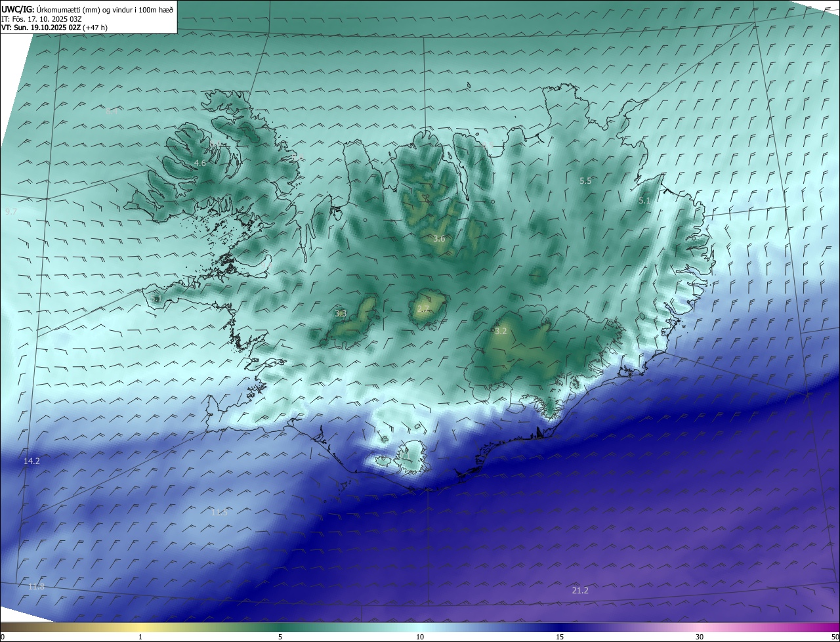Click the initial time line 'IT: Fös. 17. 10. 2025 03Z'
This screenshot has height=642, width=840.
pos(41,18)
